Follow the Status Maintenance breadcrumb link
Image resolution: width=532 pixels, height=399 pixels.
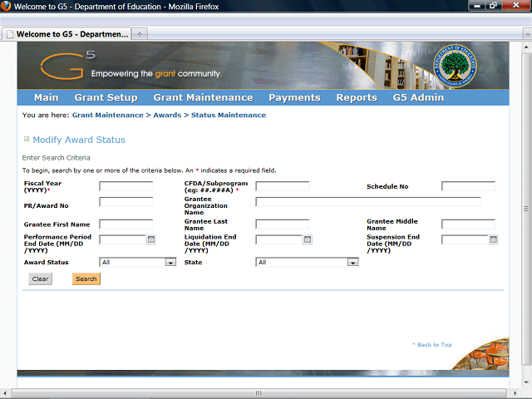(x=229, y=115)
